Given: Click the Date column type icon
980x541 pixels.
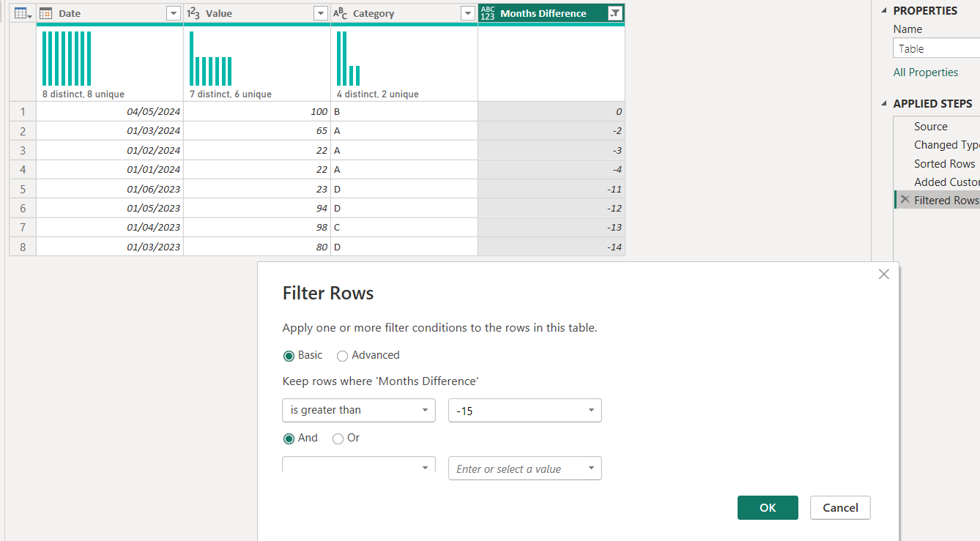Looking at the screenshot, I should point(45,13).
